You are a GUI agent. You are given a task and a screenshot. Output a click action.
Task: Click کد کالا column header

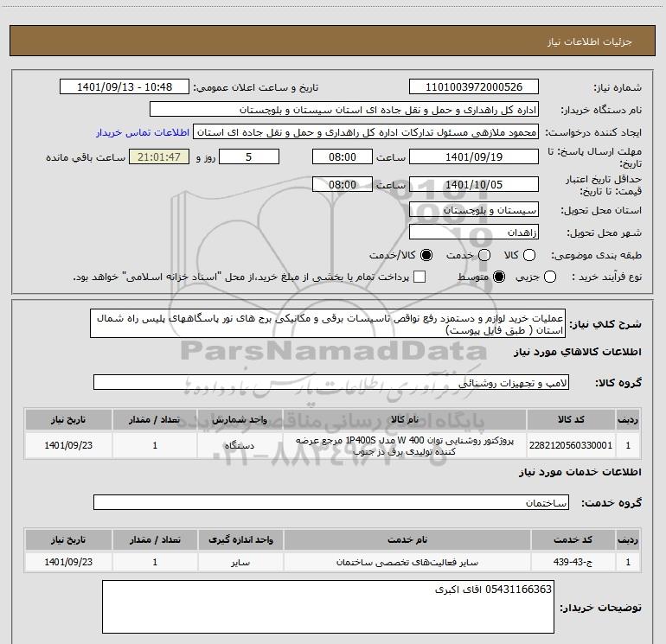(571, 419)
